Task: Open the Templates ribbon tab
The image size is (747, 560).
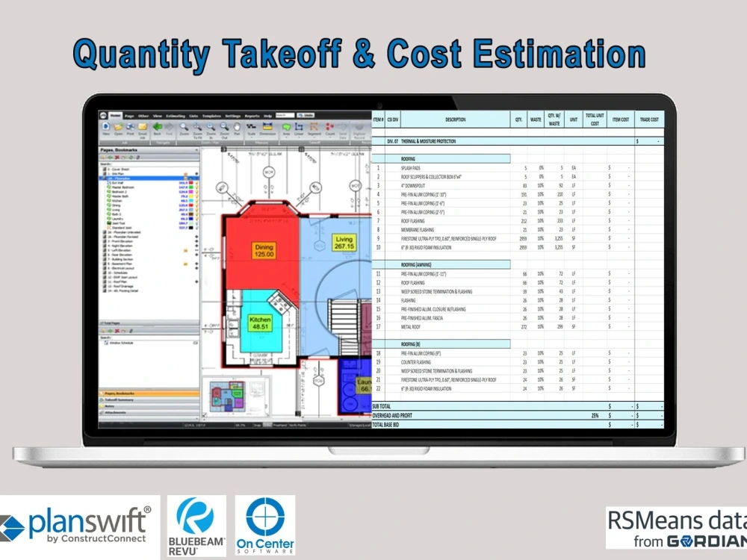Action: [x=211, y=116]
